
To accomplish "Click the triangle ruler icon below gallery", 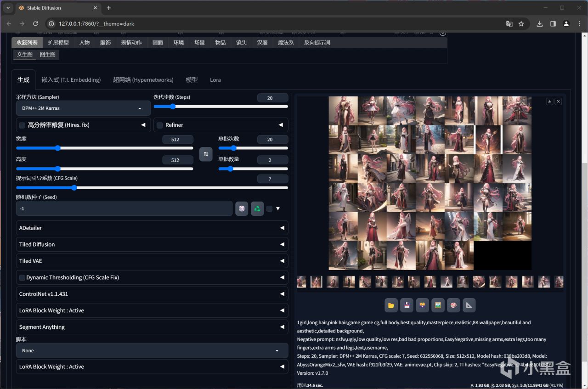I will [469, 305].
